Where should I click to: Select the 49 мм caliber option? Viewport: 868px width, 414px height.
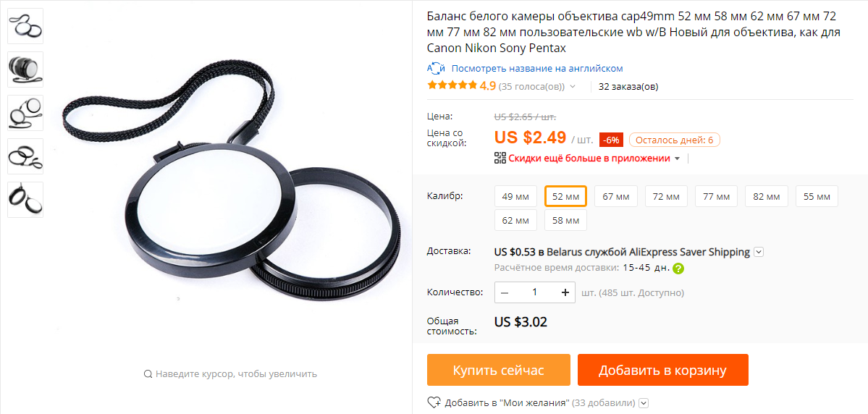coord(515,196)
